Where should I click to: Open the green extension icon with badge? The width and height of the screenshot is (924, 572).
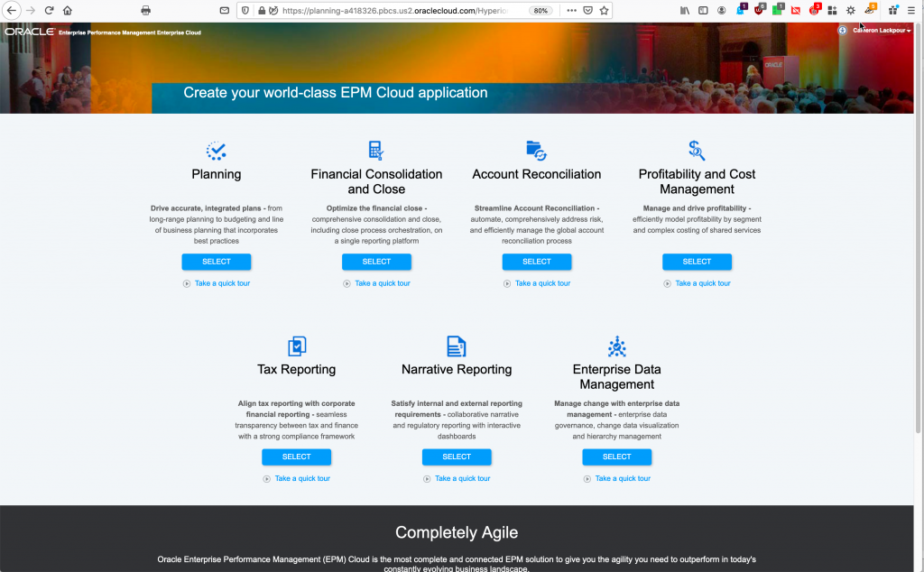pos(777,10)
